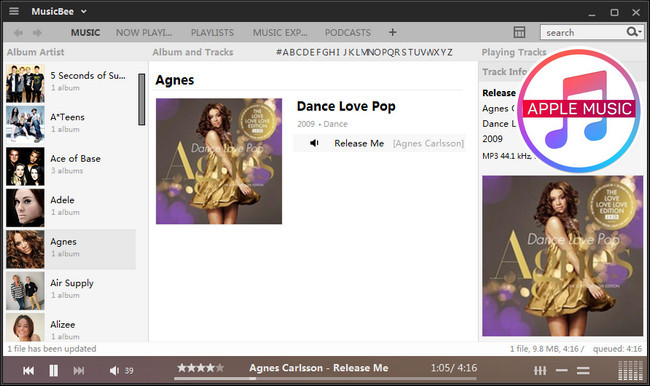Toggle the spectrum visualizer bars icon

click(x=630, y=370)
